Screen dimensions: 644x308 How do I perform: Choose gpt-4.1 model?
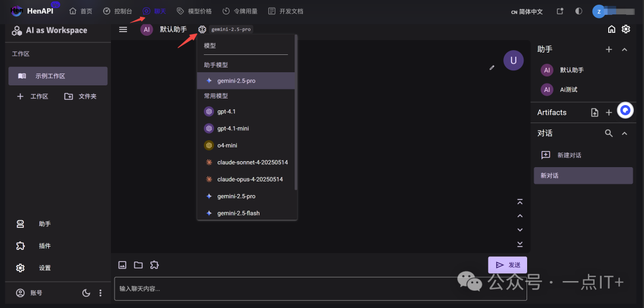(x=246, y=112)
